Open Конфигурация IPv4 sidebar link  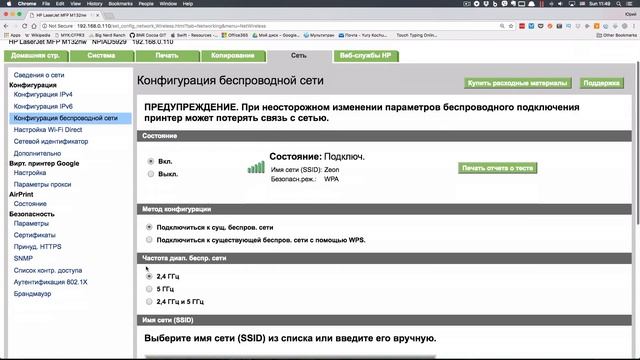point(43,94)
